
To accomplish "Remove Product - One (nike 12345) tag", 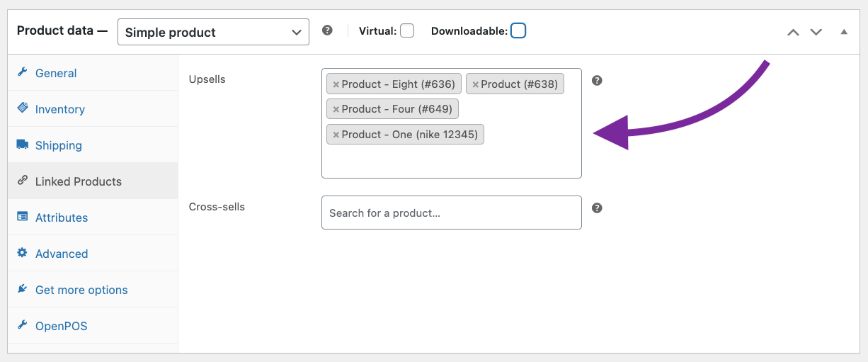I will pyautogui.click(x=336, y=135).
